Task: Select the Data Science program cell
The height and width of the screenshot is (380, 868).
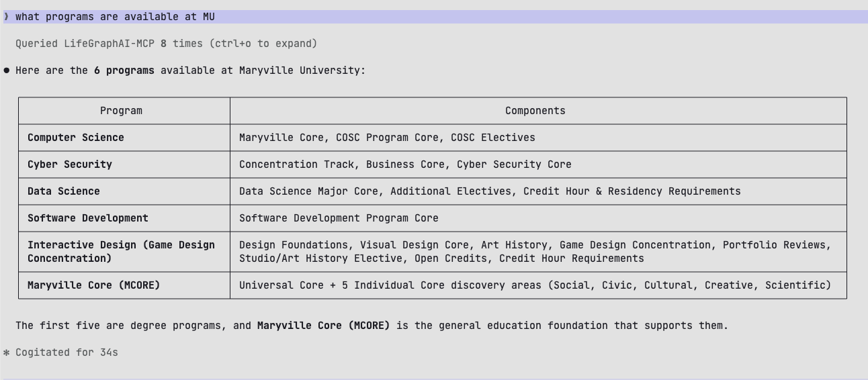Action: [64, 191]
